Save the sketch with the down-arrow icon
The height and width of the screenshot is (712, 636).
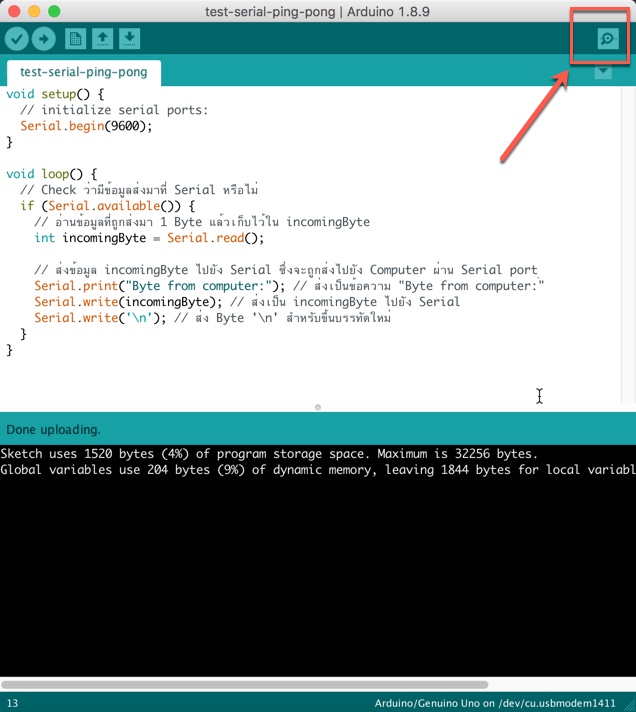[x=129, y=39]
